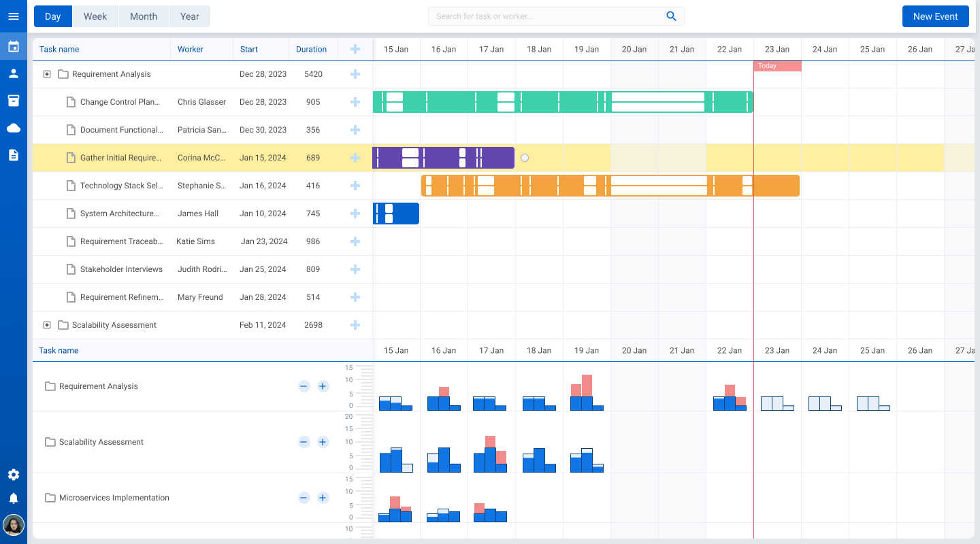Decrease capacity for Scalability Assessment histogram
This screenshot has width=980, height=544.
tap(304, 442)
